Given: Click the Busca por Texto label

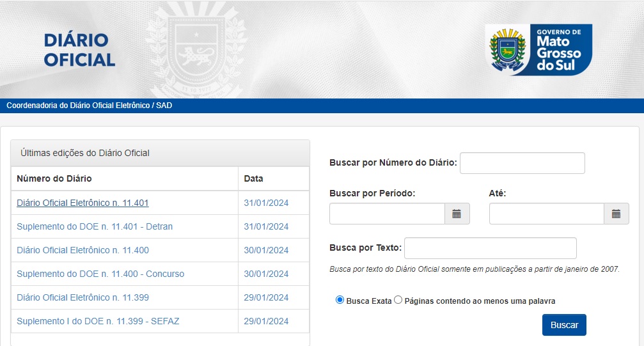Looking at the screenshot, I should (366, 248).
